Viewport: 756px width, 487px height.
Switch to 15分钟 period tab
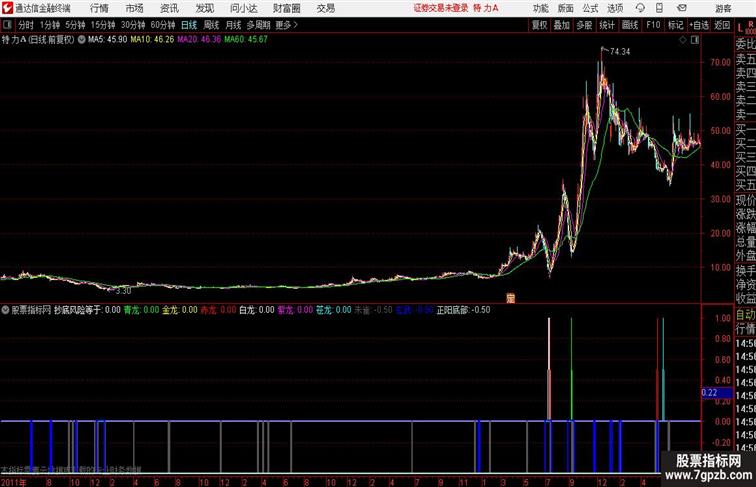point(103,25)
